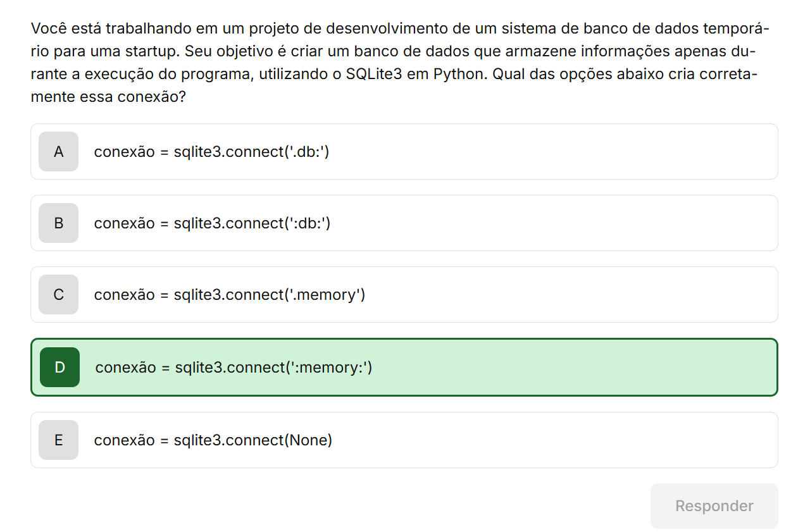
Task: Click the dark green D badge
Action: pyautogui.click(x=59, y=367)
